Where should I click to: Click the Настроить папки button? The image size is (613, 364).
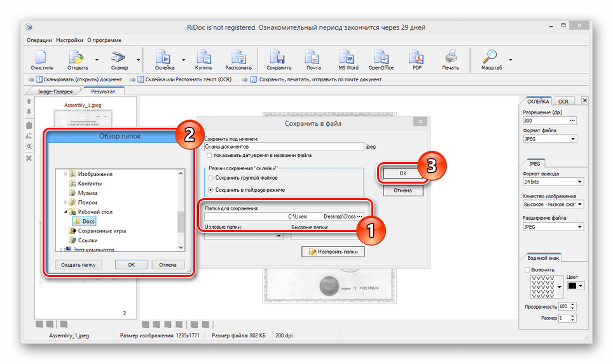[x=333, y=252]
